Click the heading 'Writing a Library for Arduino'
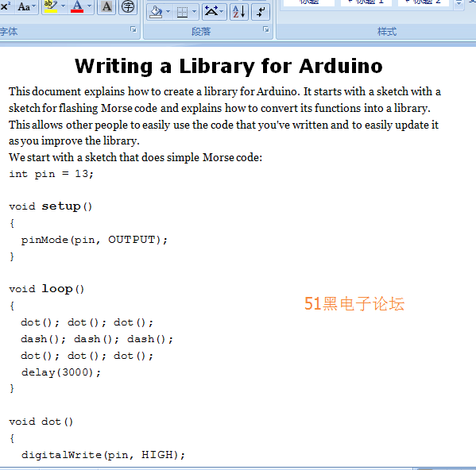The image size is (476, 470). 229,66
